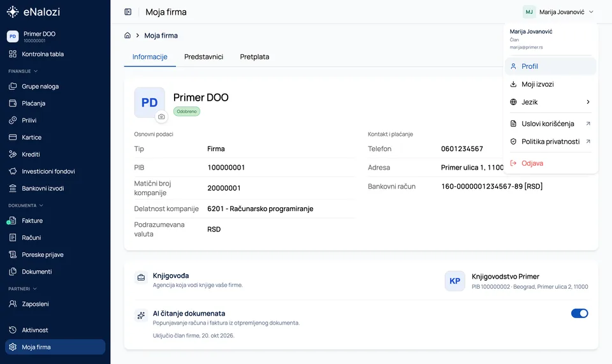
Task: Click the KP accountant avatar
Action: [x=455, y=281]
